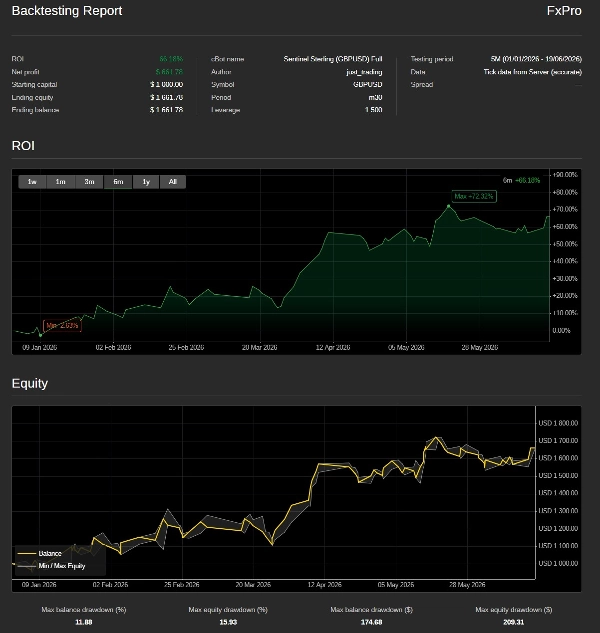This screenshot has width=600, height=633.
Task: Click the green ROI percentage value
Action: (x=171, y=59)
